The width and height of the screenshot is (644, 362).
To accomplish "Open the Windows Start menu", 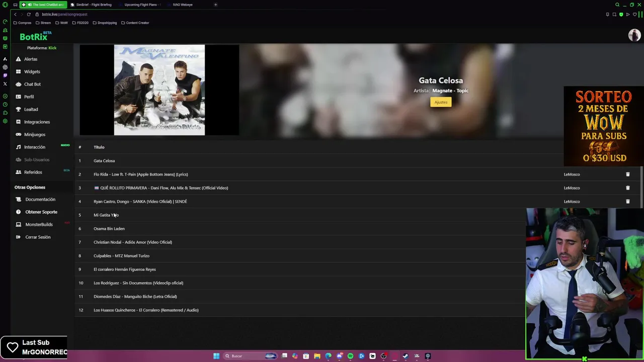I will pyautogui.click(x=216, y=356).
